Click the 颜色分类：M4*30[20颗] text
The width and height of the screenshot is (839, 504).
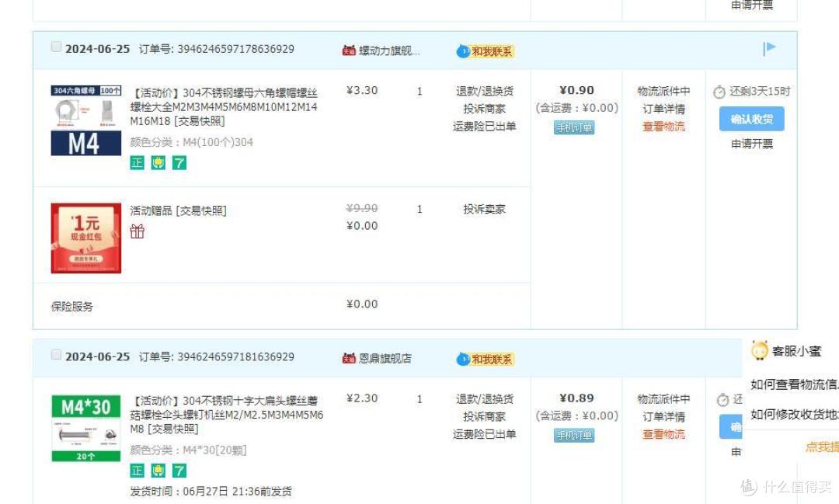(188, 450)
